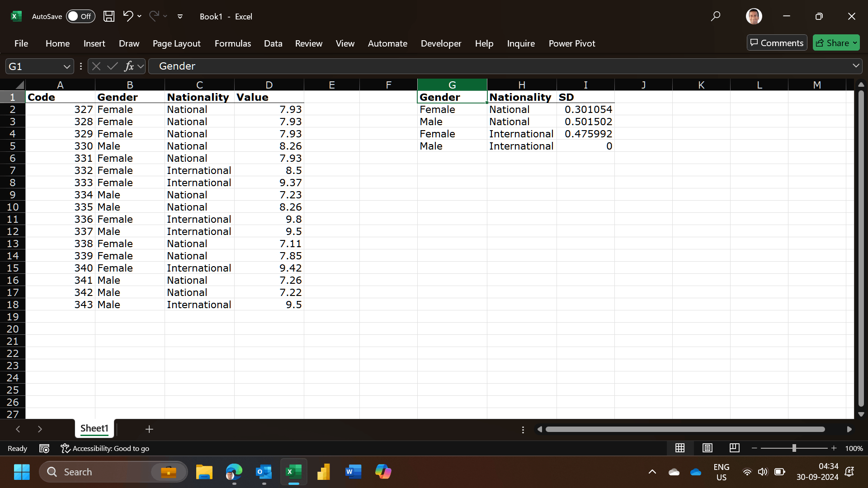Open the title bar search magnifier

coord(715,16)
